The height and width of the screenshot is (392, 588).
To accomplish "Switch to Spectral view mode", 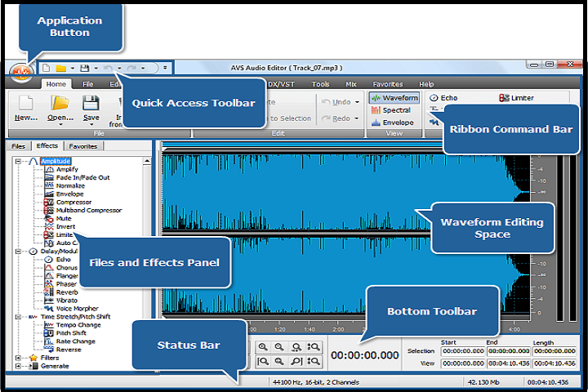I will pos(392,110).
